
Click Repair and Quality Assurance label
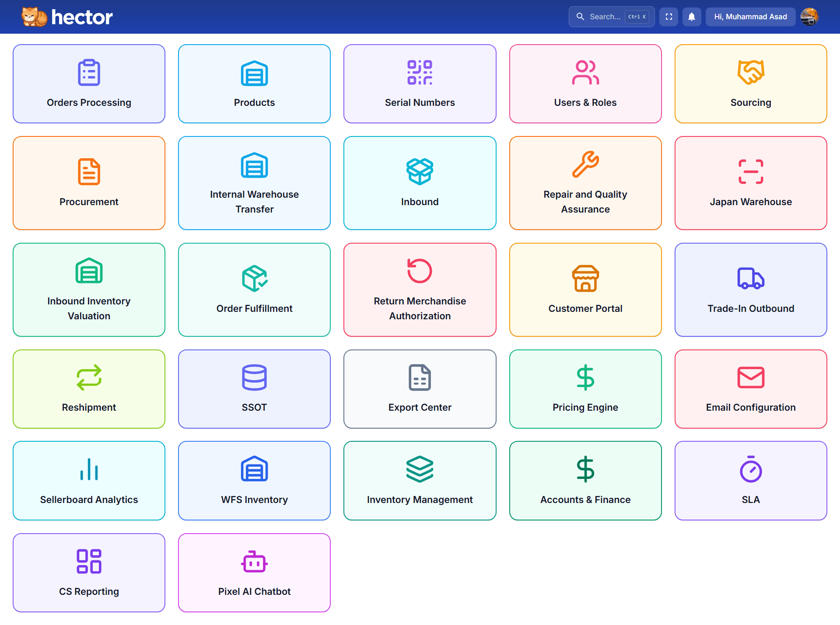tap(585, 202)
